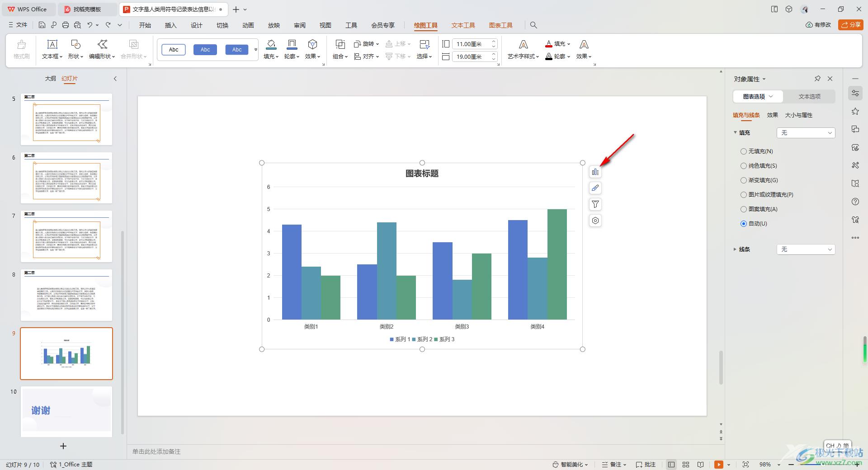Viewport: 868px width, 470px height.
Task: Open the Animation ribbon tab
Action: tap(248, 25)
